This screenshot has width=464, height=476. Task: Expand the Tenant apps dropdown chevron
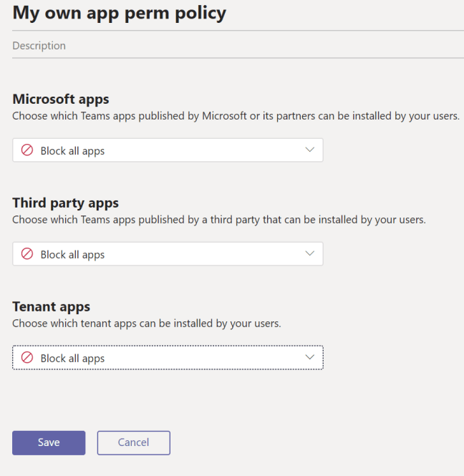point(309,358)
